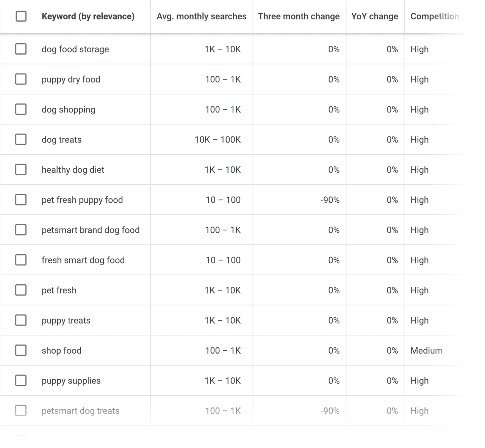
Task: Click the 'Three month change' column header
Action: (299, 16)
